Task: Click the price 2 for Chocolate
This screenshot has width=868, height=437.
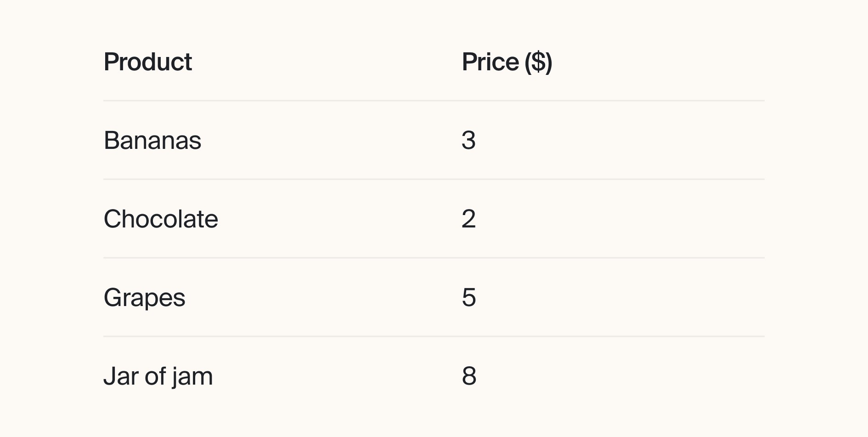Action: pyautogui.click(x=469, y=219)
